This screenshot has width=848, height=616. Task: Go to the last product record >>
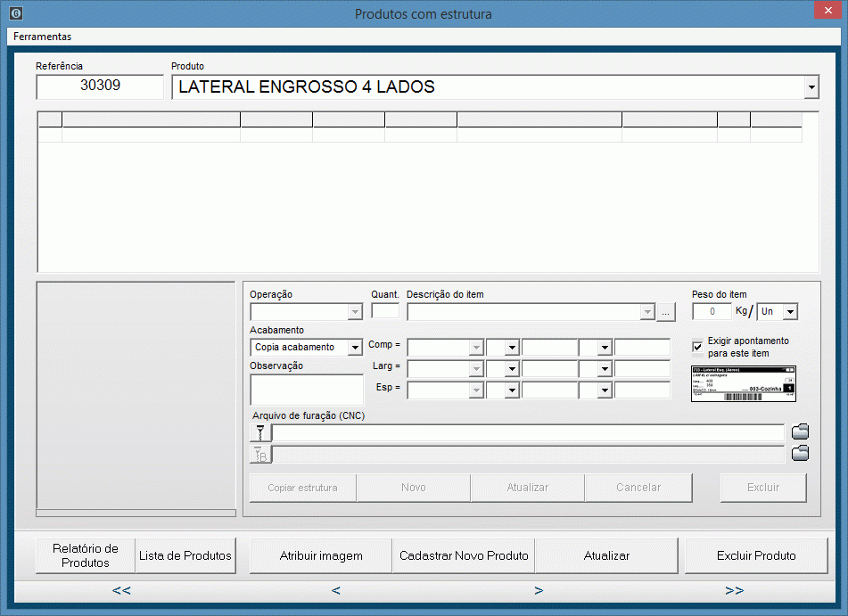coord(735,590)
